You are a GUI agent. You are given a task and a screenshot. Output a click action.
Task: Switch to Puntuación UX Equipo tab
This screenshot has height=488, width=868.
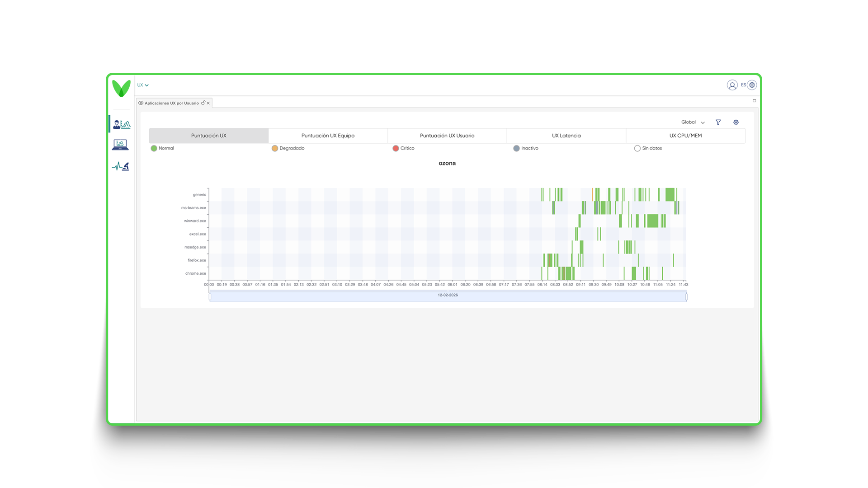pos(328,136)
